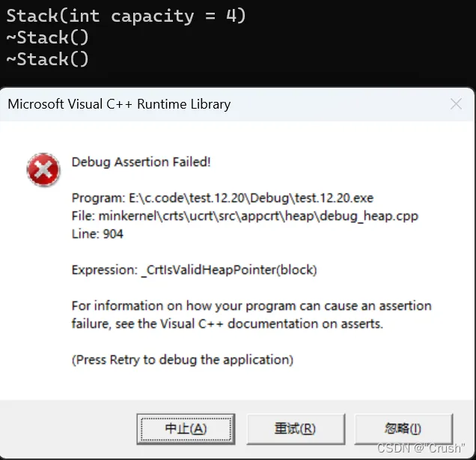The width and height of the screenshot is (476, 460).
Task: Click the red error X icon
Action: pyautogui.click(x=43, y=170)
